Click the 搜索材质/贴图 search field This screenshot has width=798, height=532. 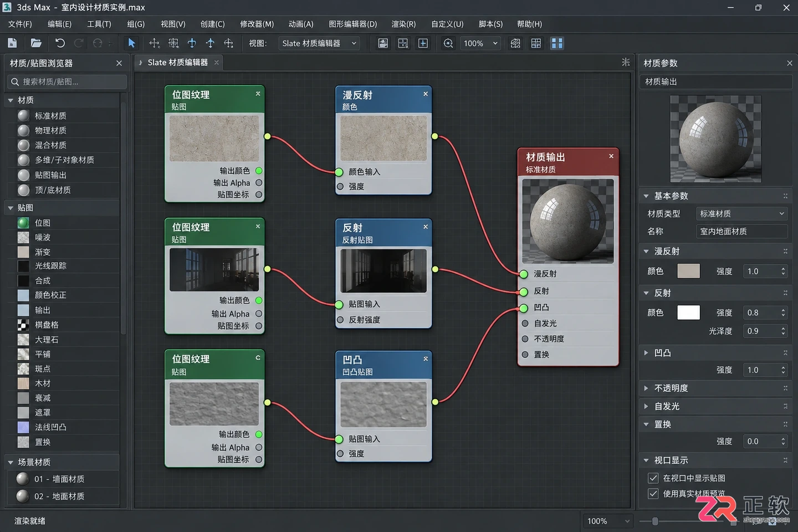67,82
